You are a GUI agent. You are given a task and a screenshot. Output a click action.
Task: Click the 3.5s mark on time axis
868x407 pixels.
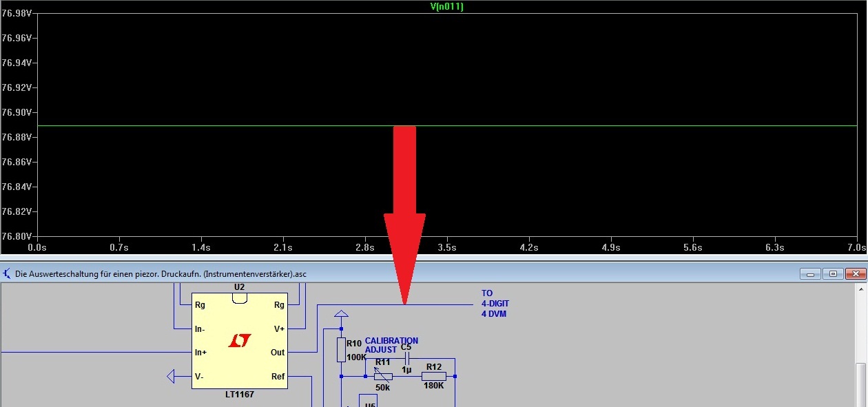[x=446, y=247]
